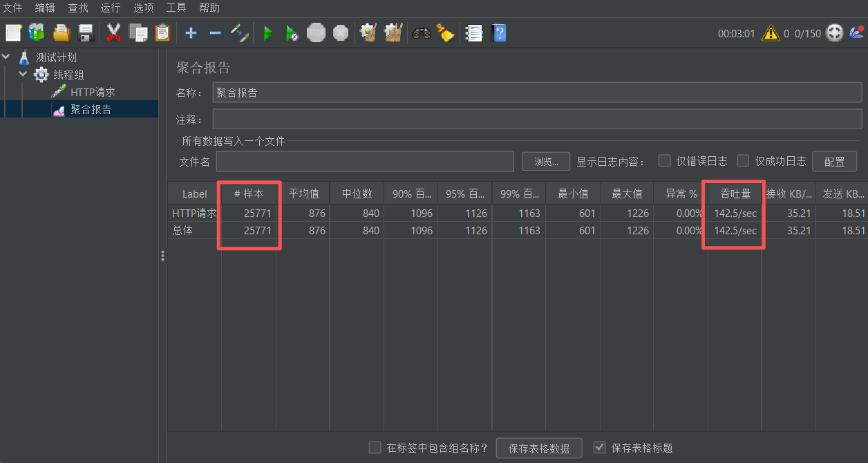The image size is (868, 463).
Task: Stop the running test using the Stop icon
Action: 316,32
